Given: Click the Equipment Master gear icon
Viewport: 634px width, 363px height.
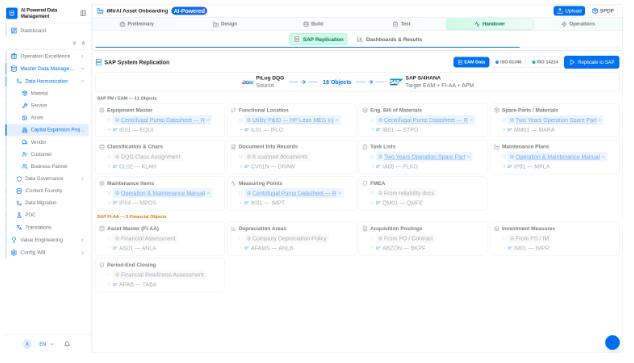Looking at the screenshot, I should click(102, 110).
